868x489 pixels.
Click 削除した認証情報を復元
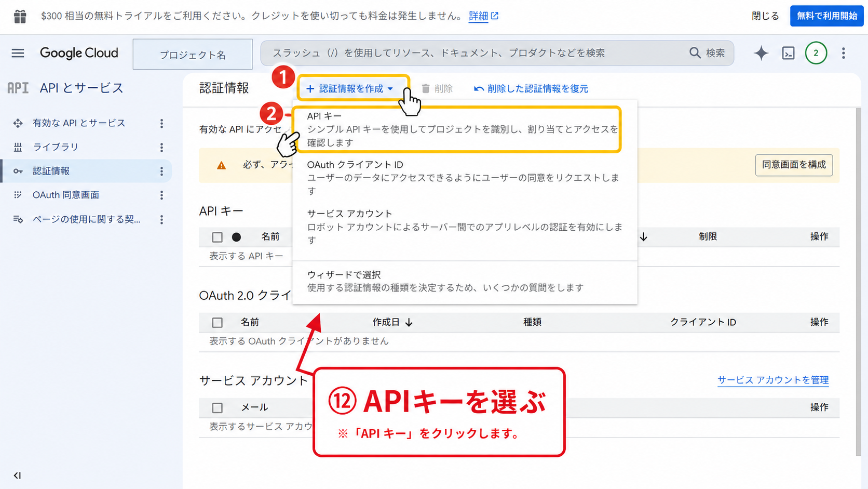(x=531, y=89)
